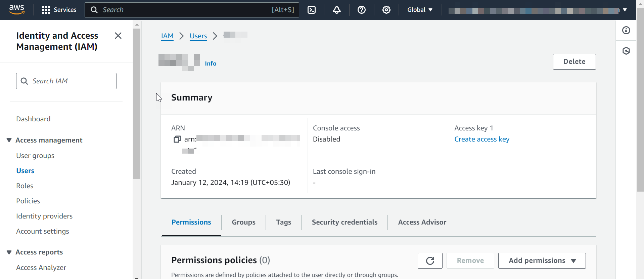Click the sidebar vertical scrollbar thumb

[137, 104]
